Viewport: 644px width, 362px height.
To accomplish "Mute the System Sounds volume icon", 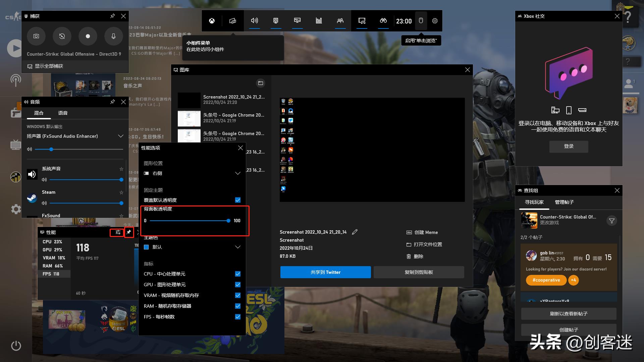I will [x=44, y=180].
